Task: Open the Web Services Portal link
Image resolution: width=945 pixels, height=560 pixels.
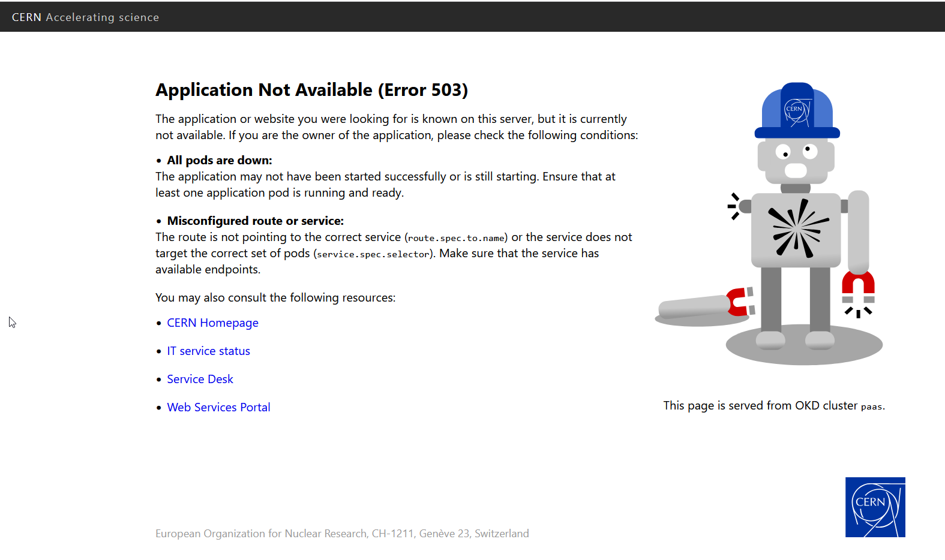Action: [218, 407]
